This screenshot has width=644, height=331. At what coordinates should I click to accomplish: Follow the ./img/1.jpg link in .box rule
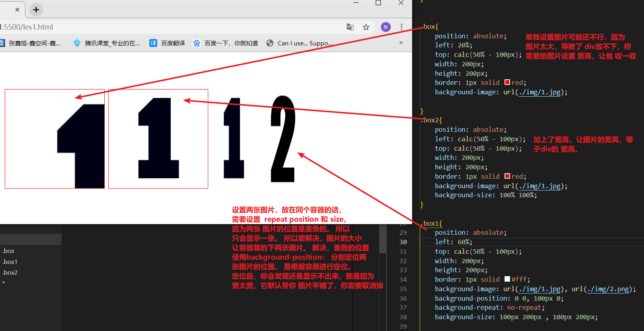coord(539,92)
